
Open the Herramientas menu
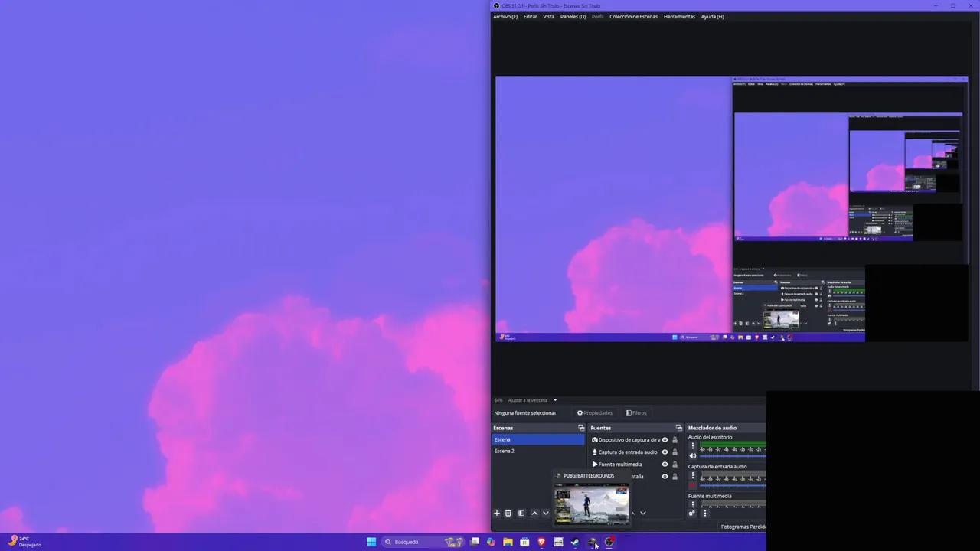(679, 16)
